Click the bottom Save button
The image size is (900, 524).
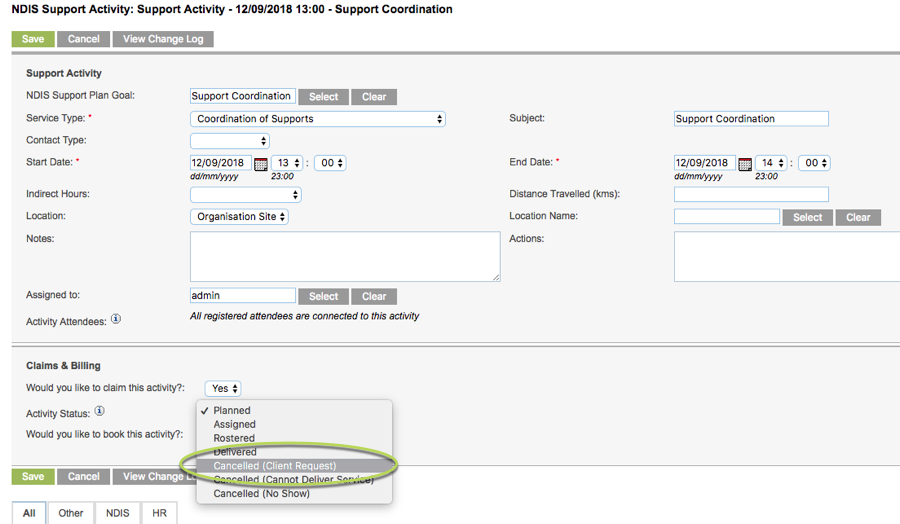33,476
